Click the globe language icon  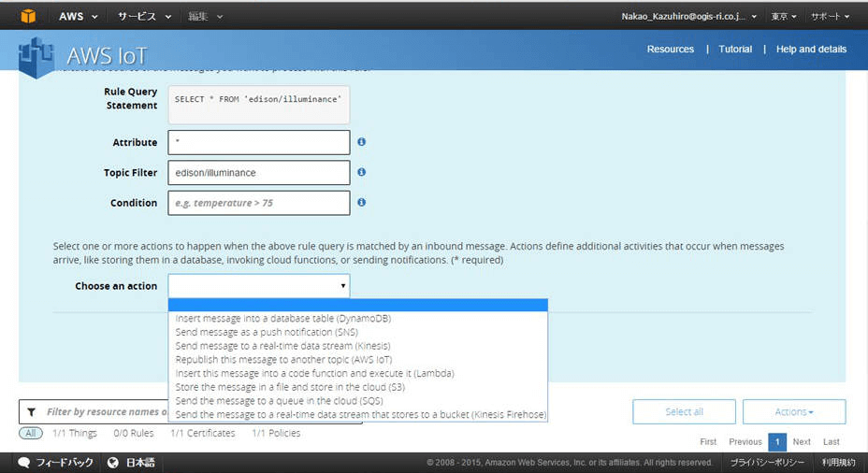tap(113, 463)
